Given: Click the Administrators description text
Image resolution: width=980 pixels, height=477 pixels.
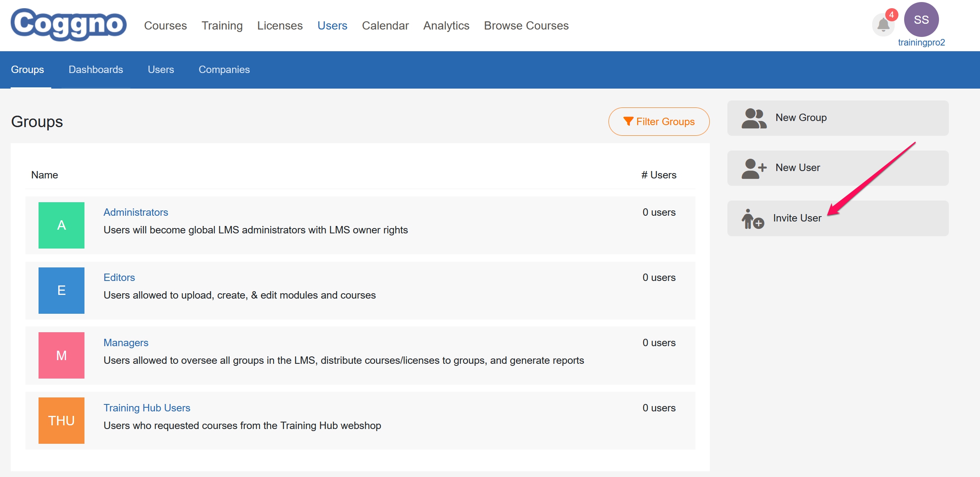Looking at the screenshot, I should tap(255, 230).
